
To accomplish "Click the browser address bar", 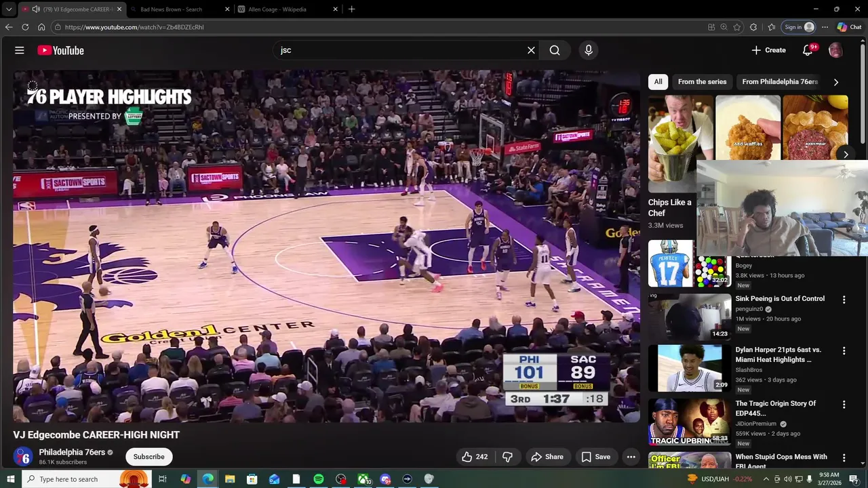I will (380, 27).
